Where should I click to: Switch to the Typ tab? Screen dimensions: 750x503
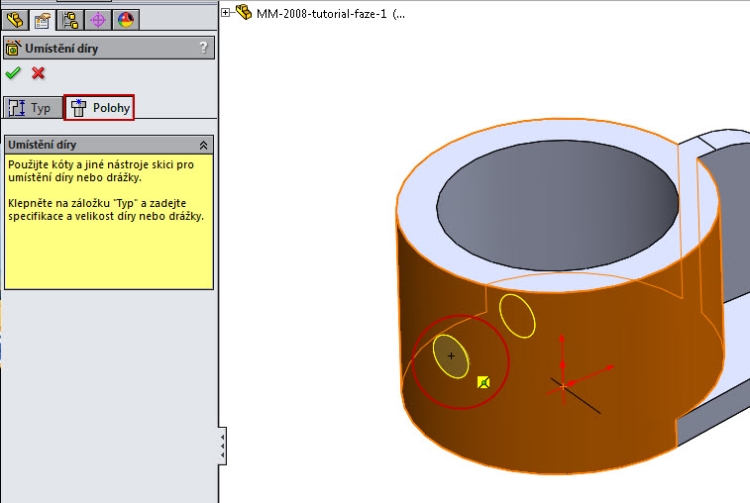pos(33,108)
